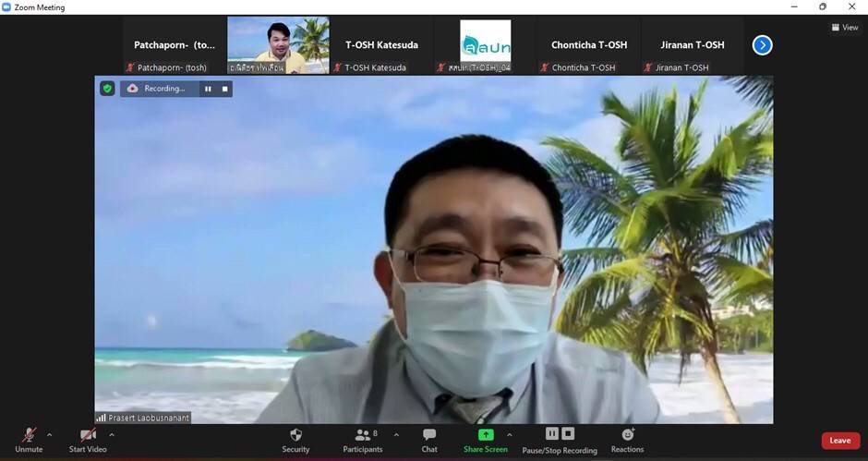Open the View layout menu
Screen dimensions: 868x461
pos(844,28)
